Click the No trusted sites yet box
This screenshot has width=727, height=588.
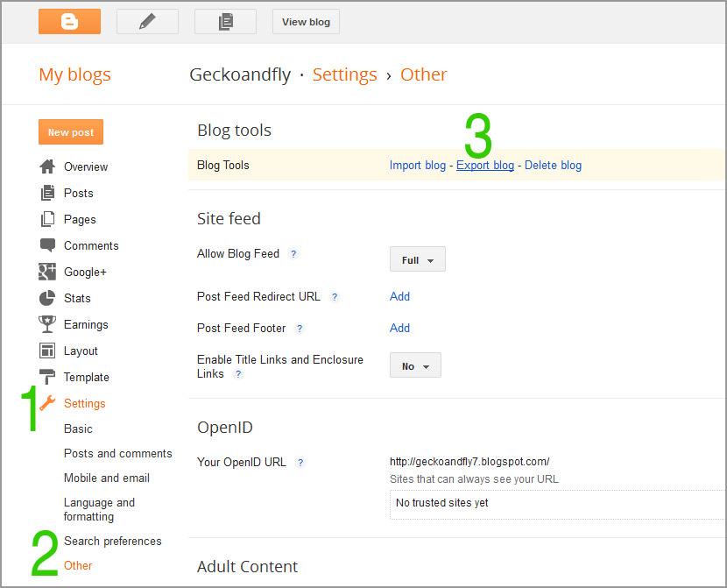point(558,505)
